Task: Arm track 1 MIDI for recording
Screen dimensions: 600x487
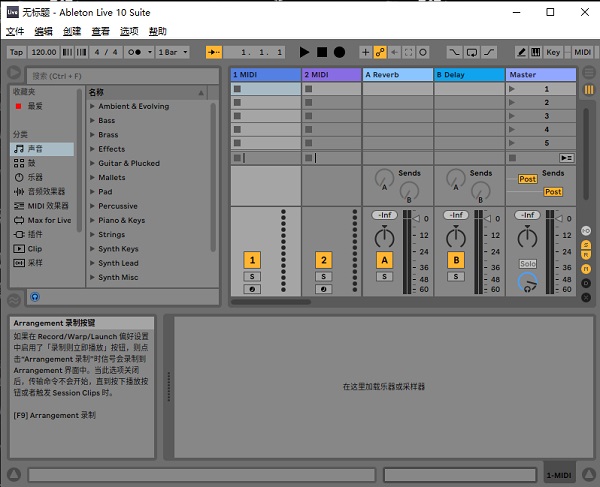Action: click(252, 289)
